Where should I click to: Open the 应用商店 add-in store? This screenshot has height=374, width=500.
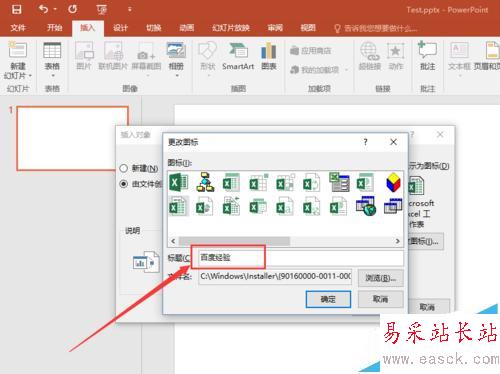tap(311, 51)
